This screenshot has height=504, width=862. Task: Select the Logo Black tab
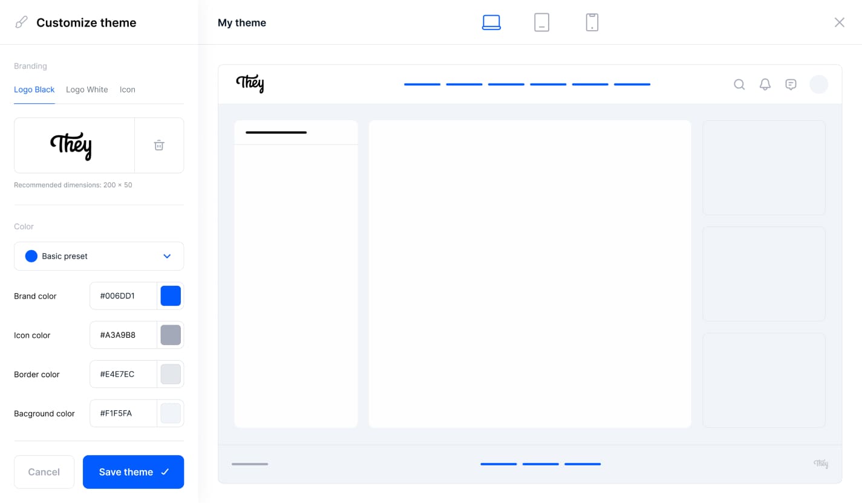coord(34,89)
